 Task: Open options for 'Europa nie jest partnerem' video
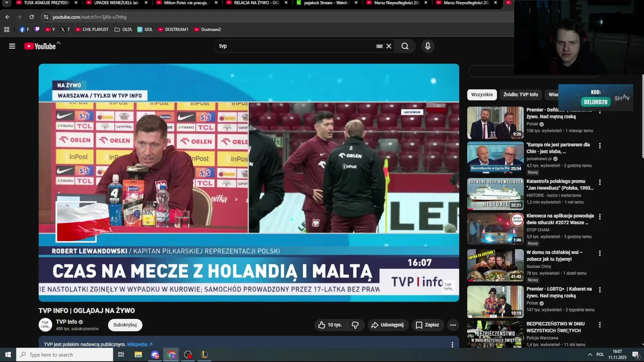click(600, 146)
